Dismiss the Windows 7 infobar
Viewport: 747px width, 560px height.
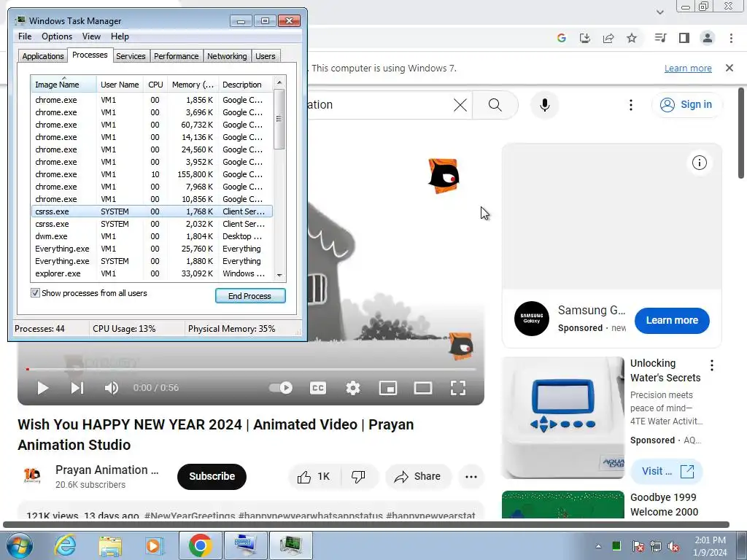(729, 68)
